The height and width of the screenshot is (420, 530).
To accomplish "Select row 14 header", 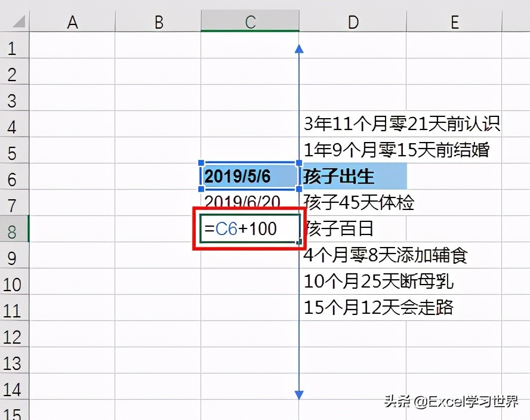I will (x=14, y=387).
